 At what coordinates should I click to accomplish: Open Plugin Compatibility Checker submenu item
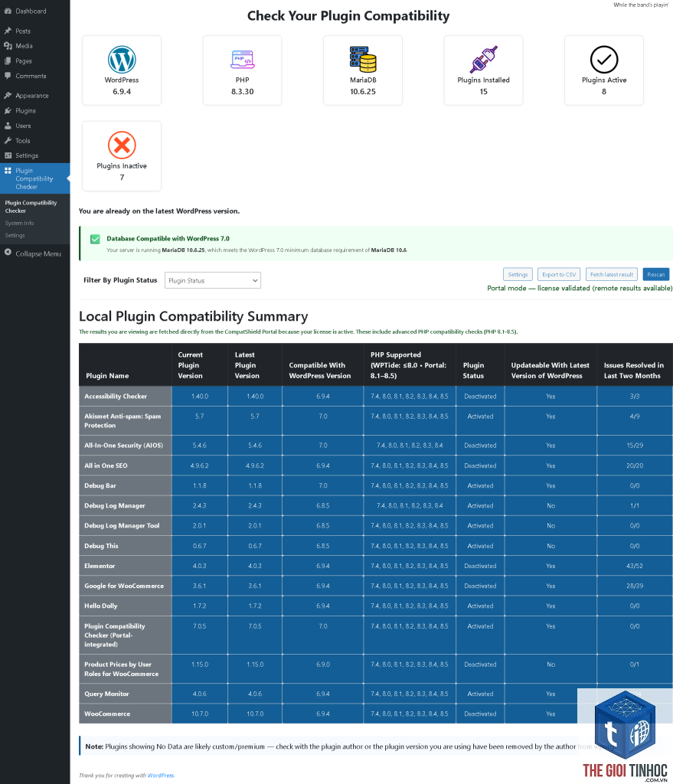coord(31,207)
